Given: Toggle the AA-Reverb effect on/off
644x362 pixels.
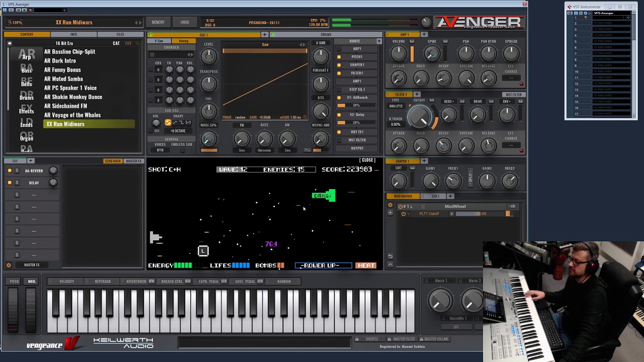Looking at the screenshot, I should coord(9,170).
